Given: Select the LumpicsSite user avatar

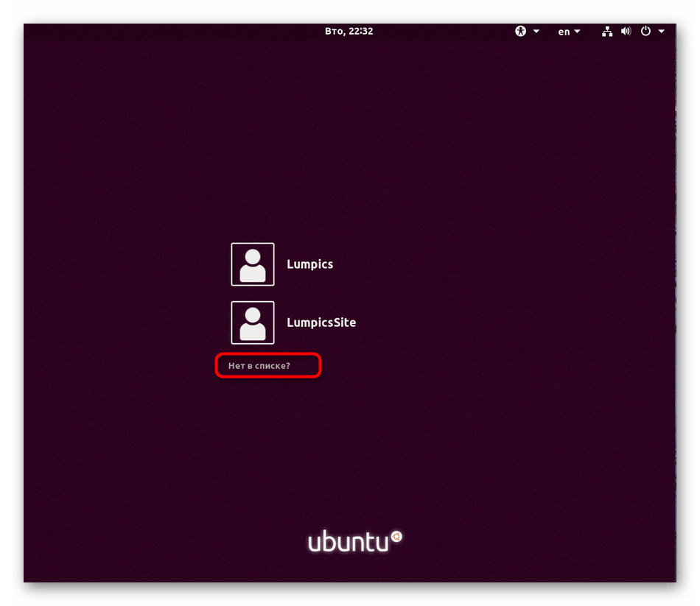Looking at the screenshot, I should (253, 323).
